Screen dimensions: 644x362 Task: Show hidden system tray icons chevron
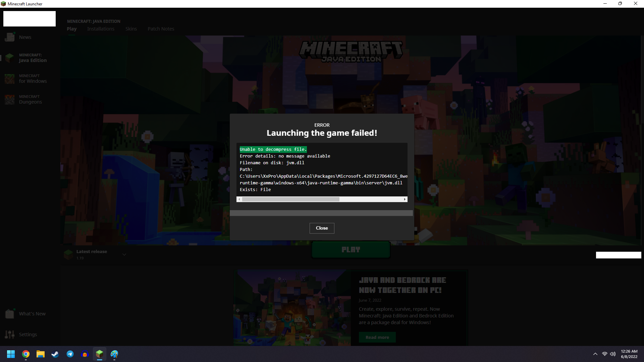(595, 354)
